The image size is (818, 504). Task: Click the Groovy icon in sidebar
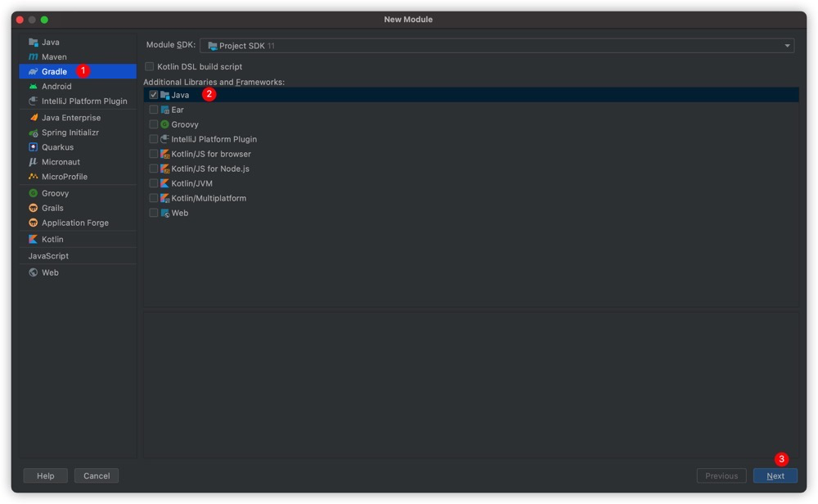34,193
